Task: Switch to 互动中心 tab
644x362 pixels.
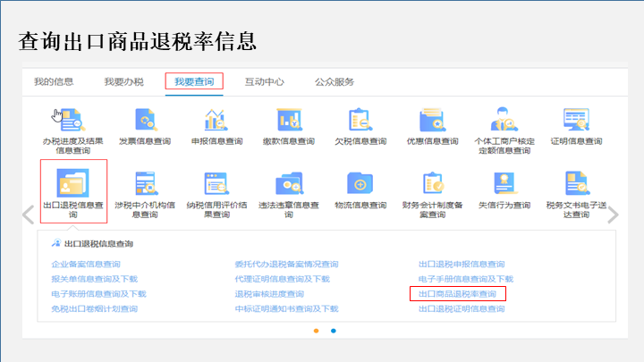Action: pyautogui.click(x=265, y=81)
